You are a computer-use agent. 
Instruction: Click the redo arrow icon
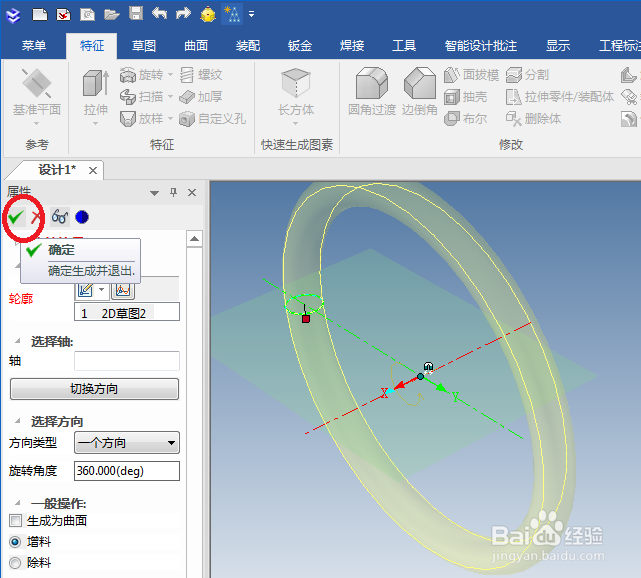[x=183, y=13]
